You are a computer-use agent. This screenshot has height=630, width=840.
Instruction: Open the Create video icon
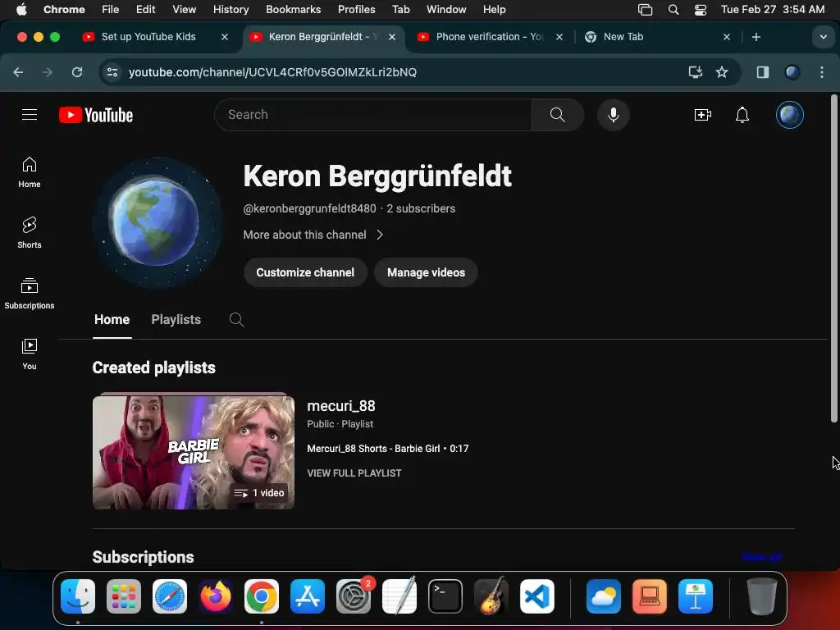(x=702, y=115)
